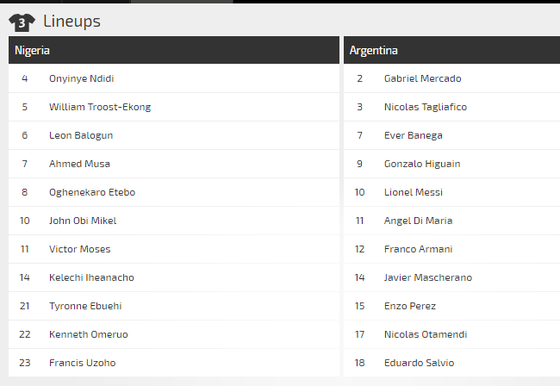
Task: Click the Lineups section heading
Action: pyautogui.click(x=72, y=21)
